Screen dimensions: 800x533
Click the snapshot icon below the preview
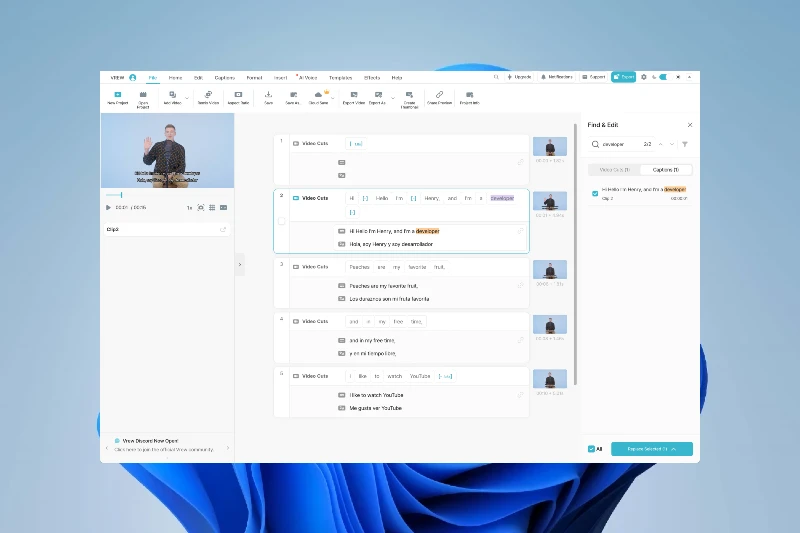201,208
